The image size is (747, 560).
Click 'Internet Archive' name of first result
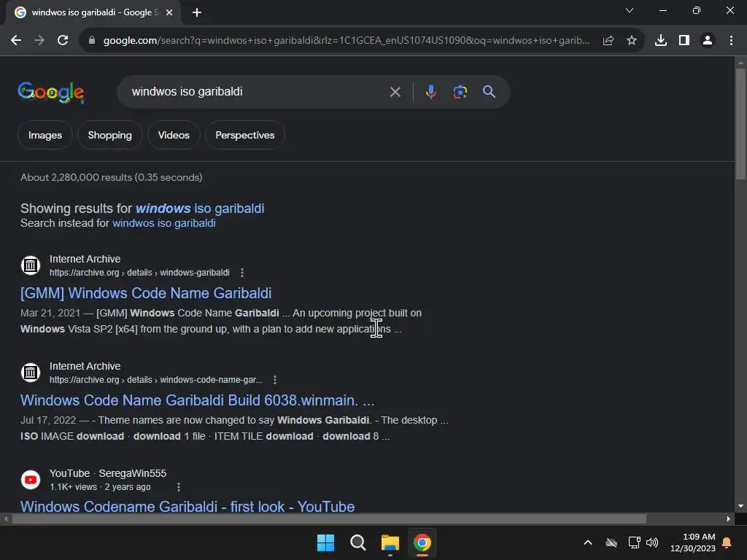85,259
